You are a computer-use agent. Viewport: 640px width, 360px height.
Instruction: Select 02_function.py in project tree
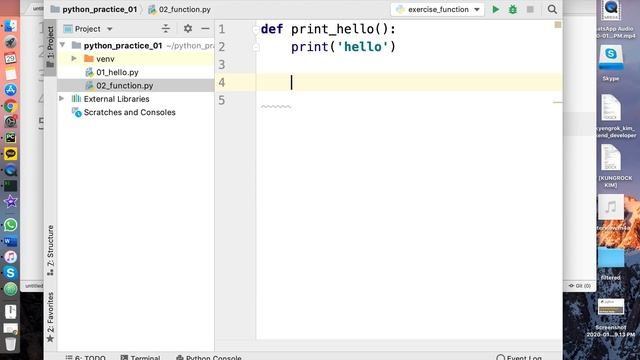[136, 86]
